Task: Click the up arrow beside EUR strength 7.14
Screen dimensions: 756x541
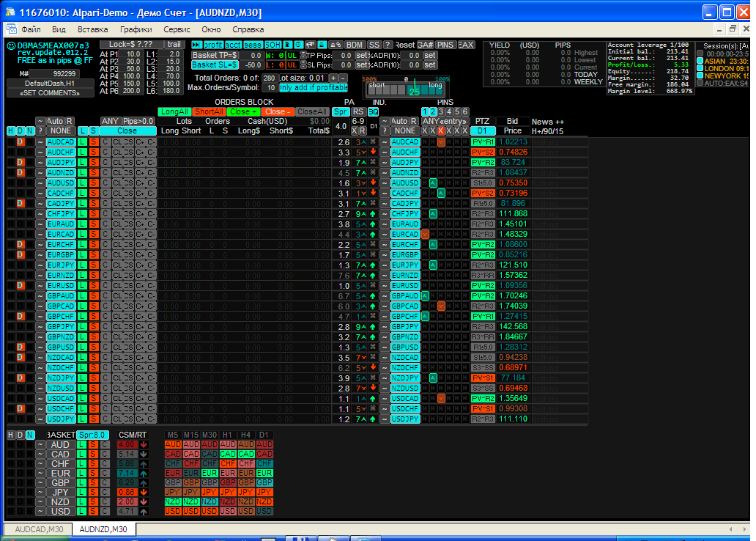Action: coord(144,474)
